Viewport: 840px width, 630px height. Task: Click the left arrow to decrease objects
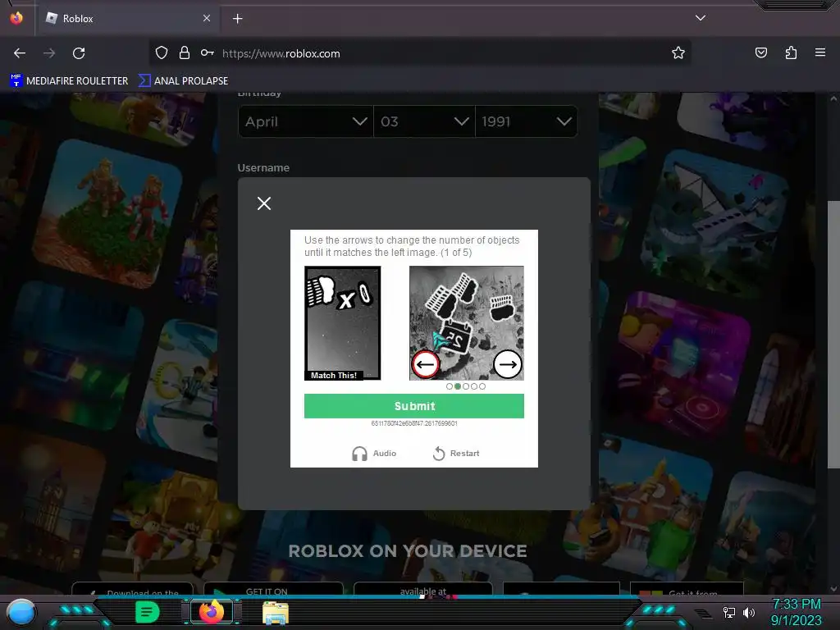tap(426, 364)
